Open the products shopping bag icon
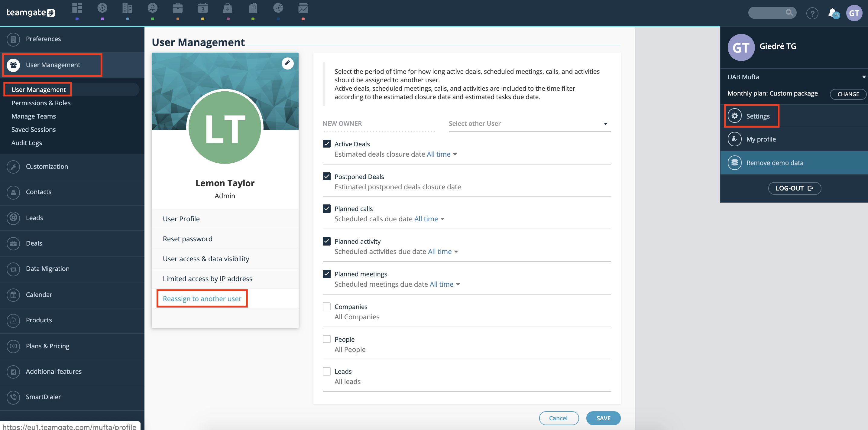Viewport: 868px width, 430px height. (x=228, y=8)
